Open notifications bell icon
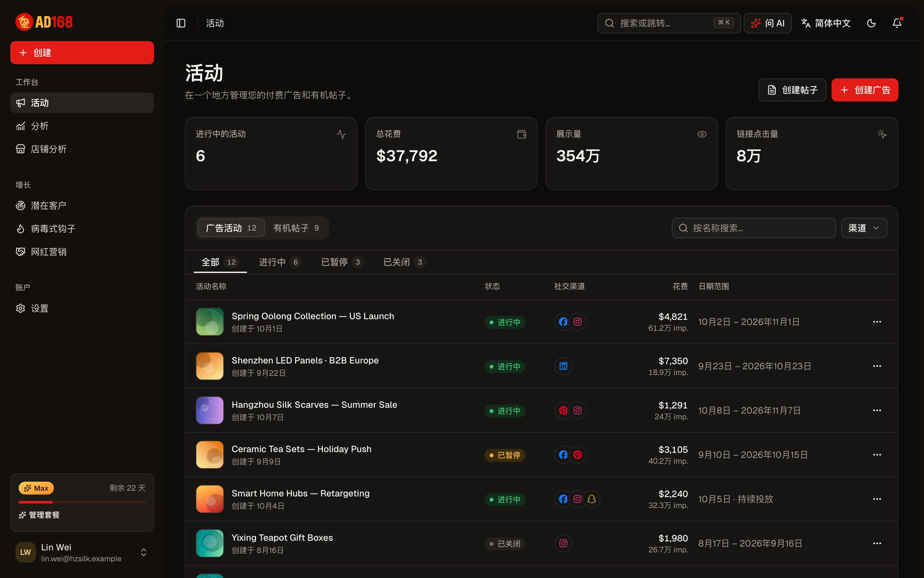This screenshot has width=924, height=578. [x=897, y=23]
